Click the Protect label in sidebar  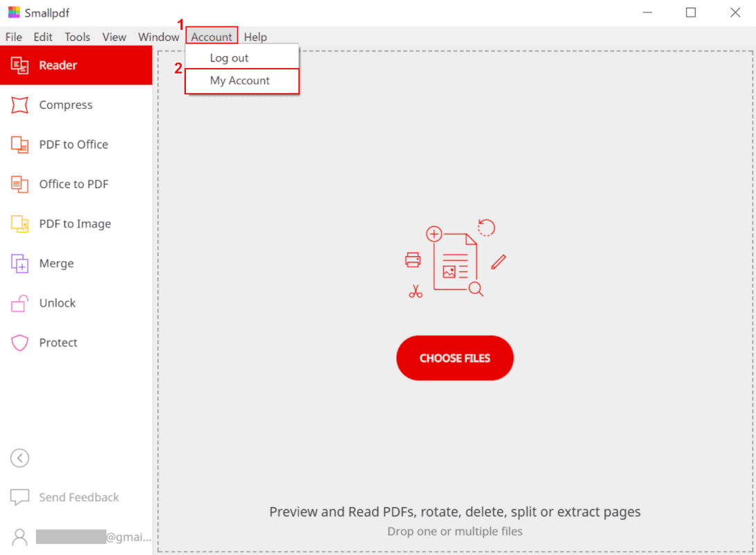58,343
